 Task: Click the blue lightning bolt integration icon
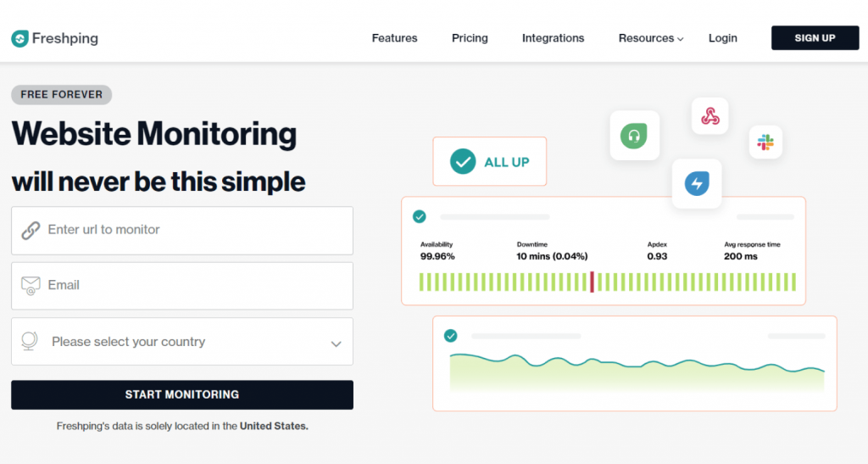tap(697, 183)
